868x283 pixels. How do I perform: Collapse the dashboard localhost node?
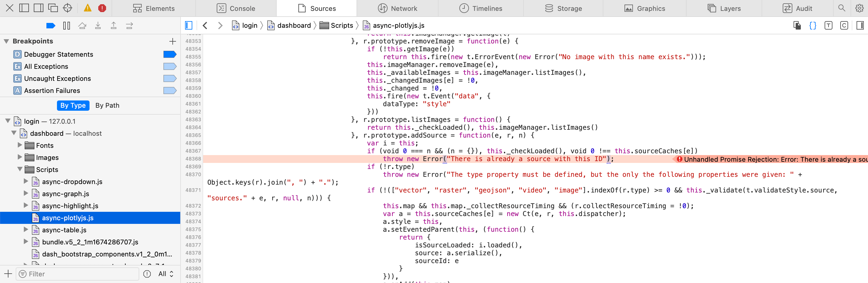click(x=14, y=133)
